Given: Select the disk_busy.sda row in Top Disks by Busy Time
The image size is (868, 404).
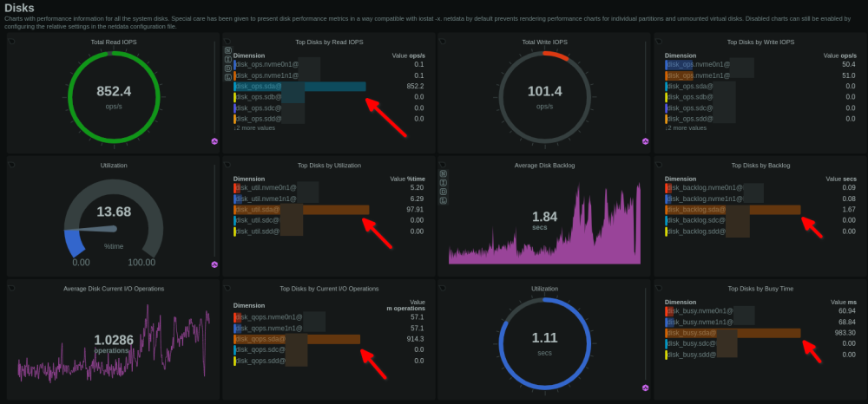Looking at the screenshot, I should (760, 333).
